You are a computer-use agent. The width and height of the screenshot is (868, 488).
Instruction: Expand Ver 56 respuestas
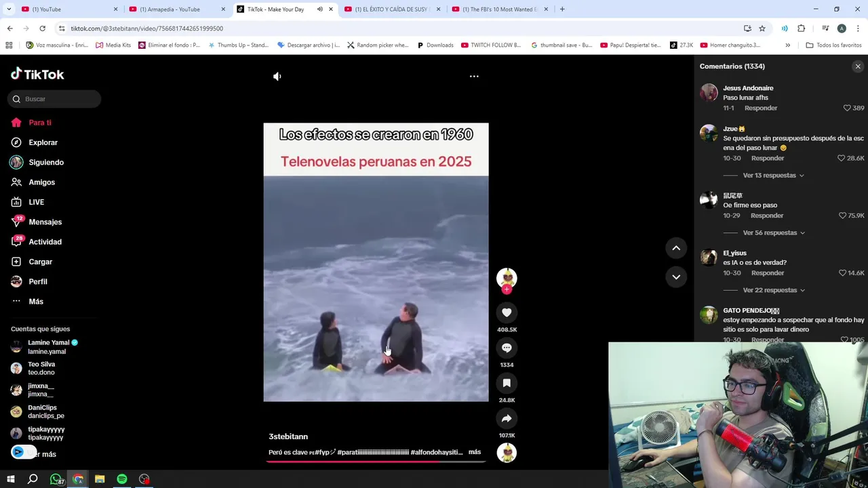point(773,233)
